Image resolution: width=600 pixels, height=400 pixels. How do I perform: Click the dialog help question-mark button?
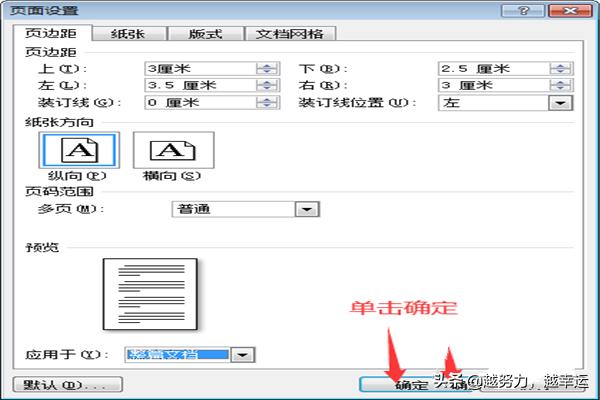coord(523,10)
